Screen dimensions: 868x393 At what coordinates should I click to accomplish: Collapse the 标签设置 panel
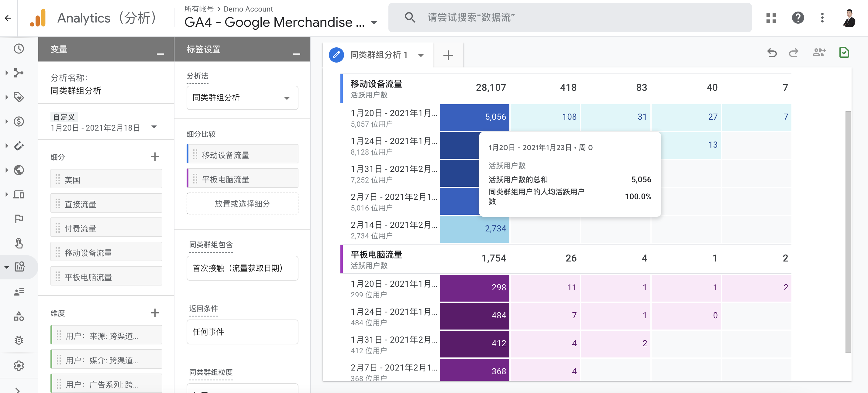coord(297,54)
